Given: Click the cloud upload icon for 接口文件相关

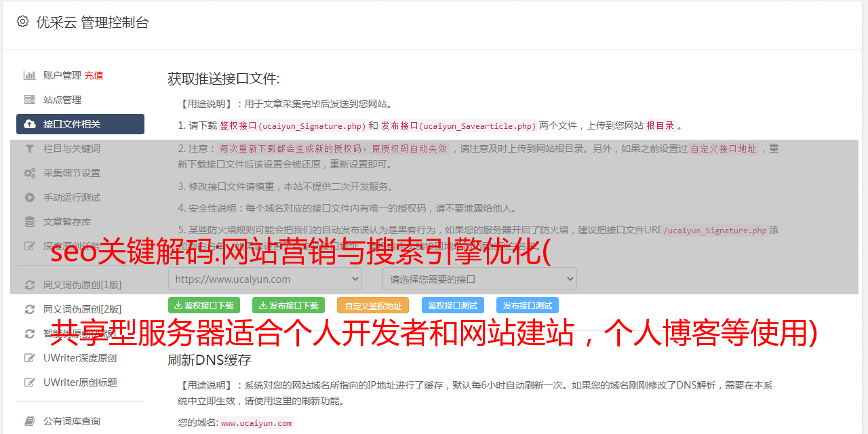Looking at the screenshot, I should (30, 124).
